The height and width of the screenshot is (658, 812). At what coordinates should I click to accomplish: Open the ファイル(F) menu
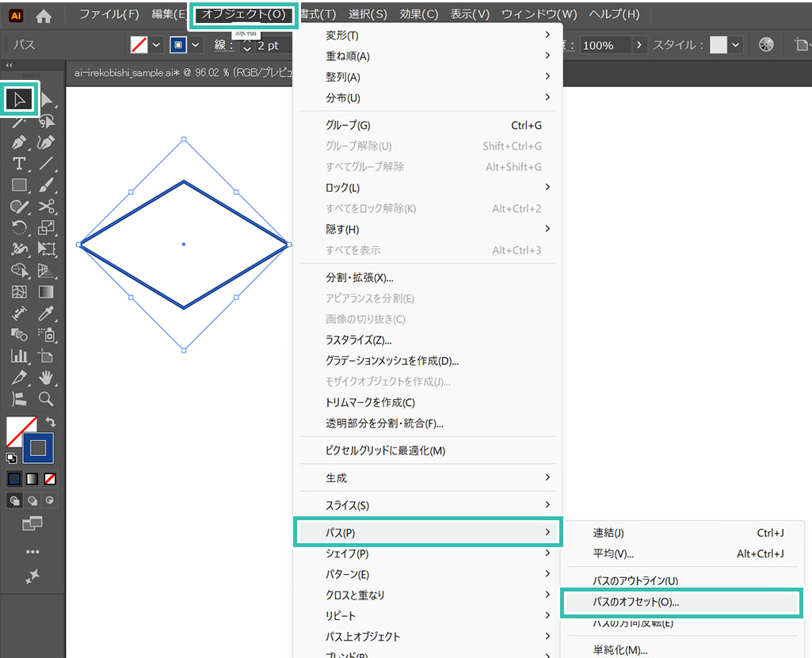click(109, 14)
